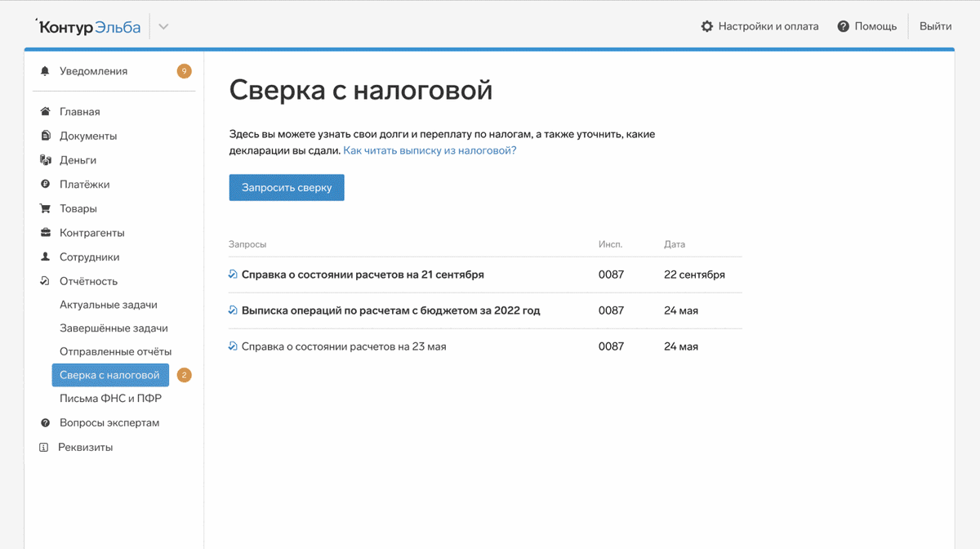Open the Платёжки section

(x=84, y=185)
